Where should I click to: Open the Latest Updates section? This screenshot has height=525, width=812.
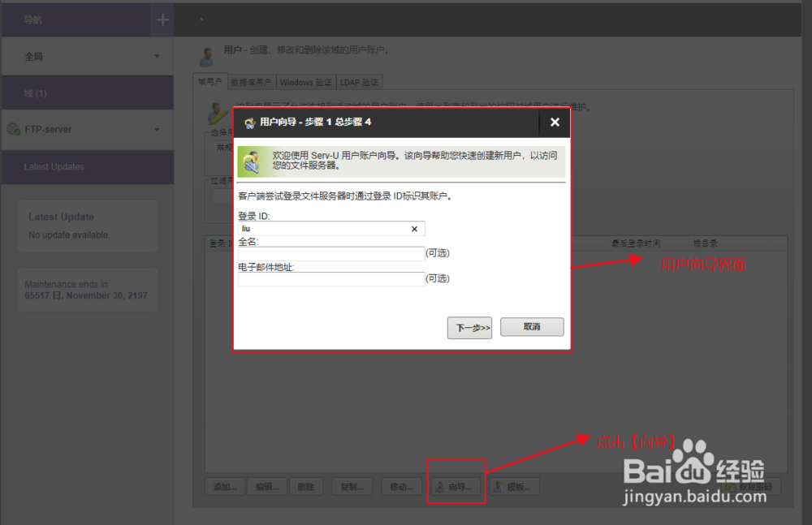pos(88,166)
